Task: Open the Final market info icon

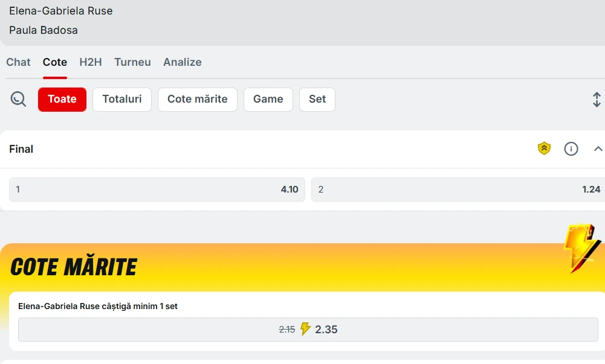Action: click(571, 148)
